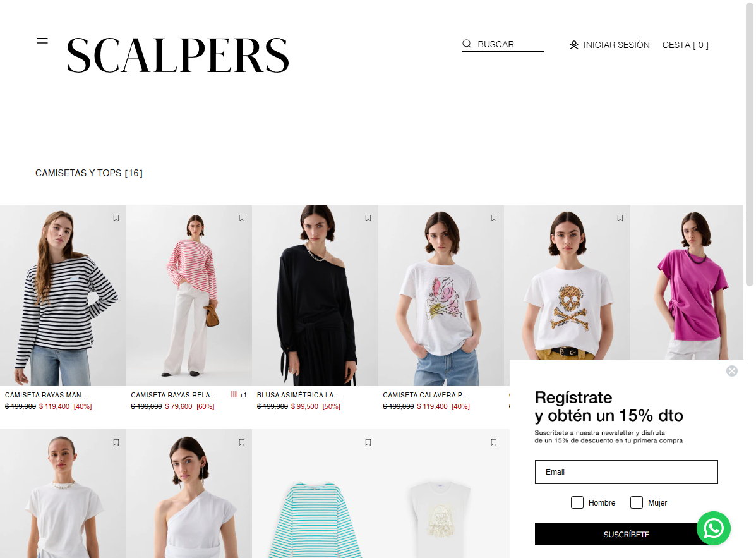The image size is (756, 558).
Task: Bookmark the leopard skull t-shirt
Action: click(620, 218)
